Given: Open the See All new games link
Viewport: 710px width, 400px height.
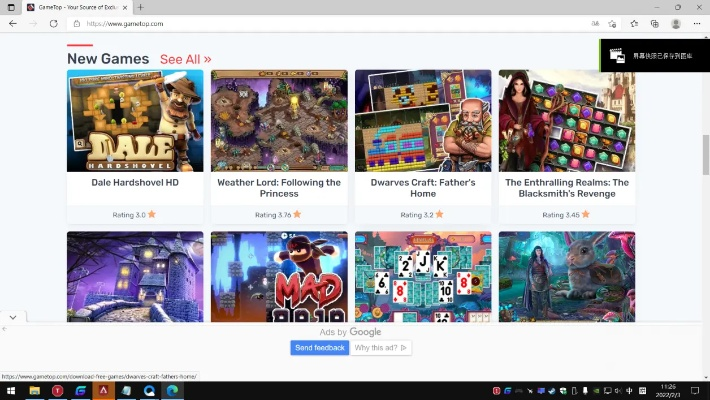Looking at the screenshot, I should coord(186,59).
